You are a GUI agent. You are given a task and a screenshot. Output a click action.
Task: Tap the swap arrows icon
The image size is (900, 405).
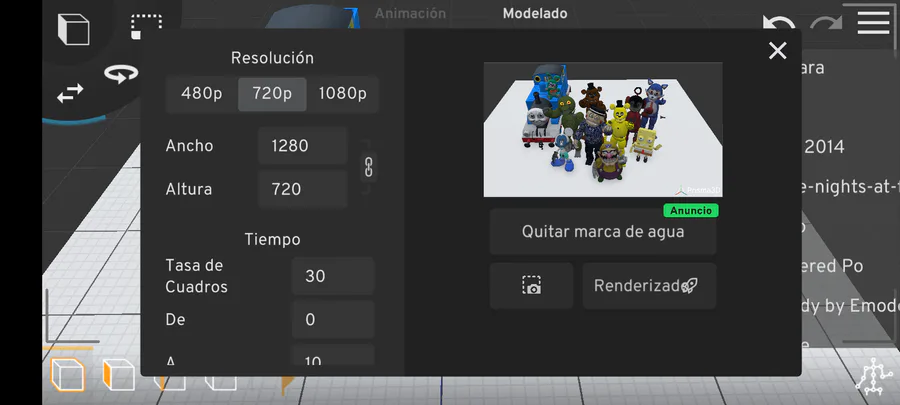pos(70,93)
